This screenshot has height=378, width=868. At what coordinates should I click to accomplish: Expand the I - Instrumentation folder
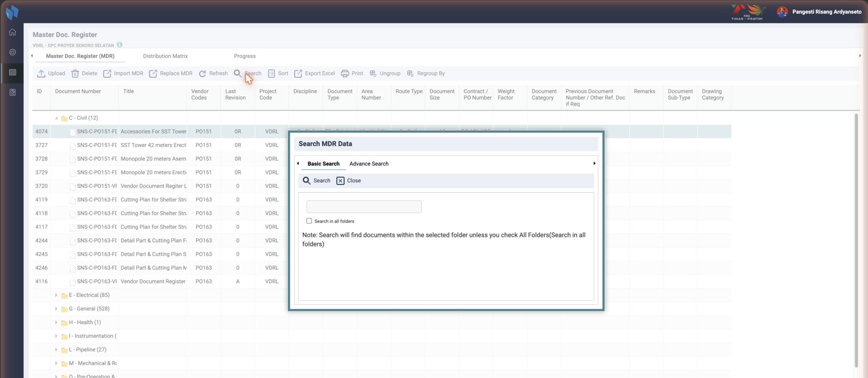pyautogui.click(x=56, y=336)
